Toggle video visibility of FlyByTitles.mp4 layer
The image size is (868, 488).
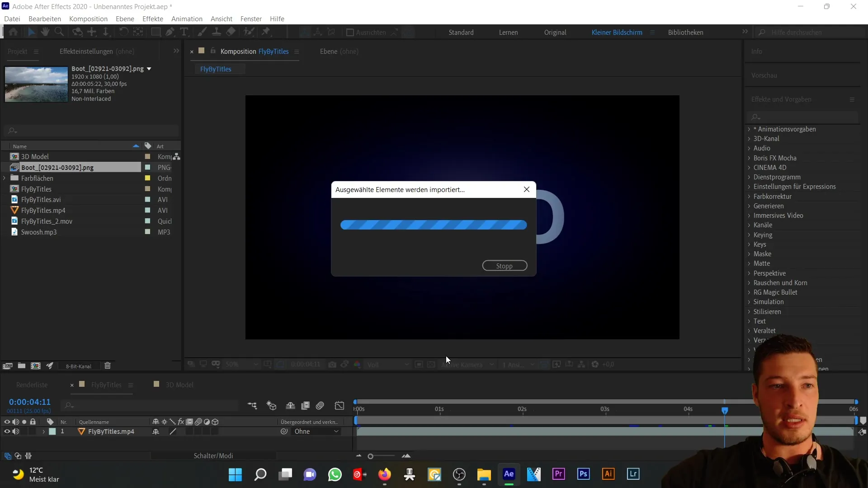tap(7, 432)
